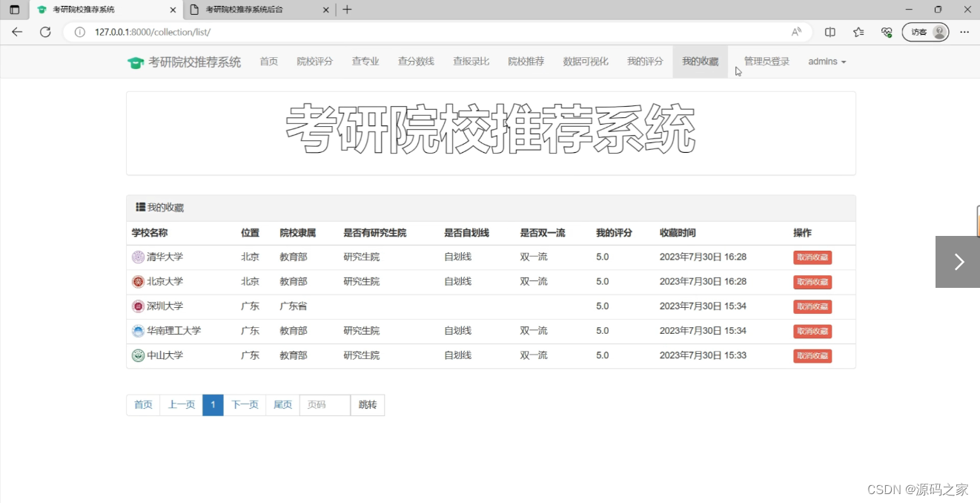Open 院校推荐 navigation item
This screenshot has width=980, height=503.
point(526,62)
